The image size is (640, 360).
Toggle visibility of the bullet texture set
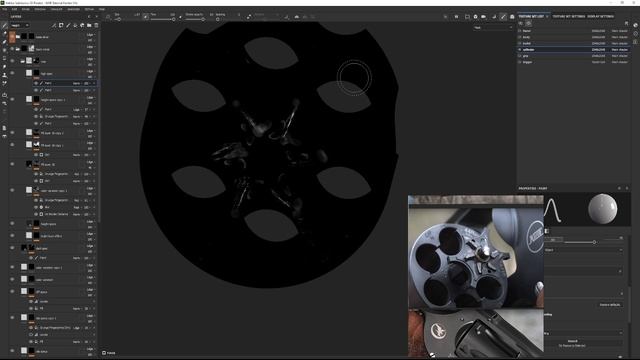[x=520, y=43]
